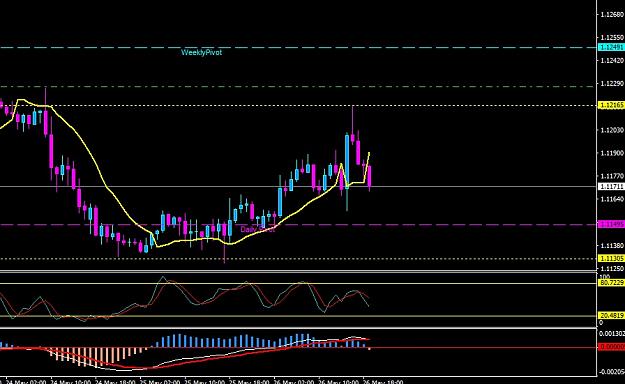
Task: Select the upper yellow 1.12165 price tag
Action: [x=611, y=105]
